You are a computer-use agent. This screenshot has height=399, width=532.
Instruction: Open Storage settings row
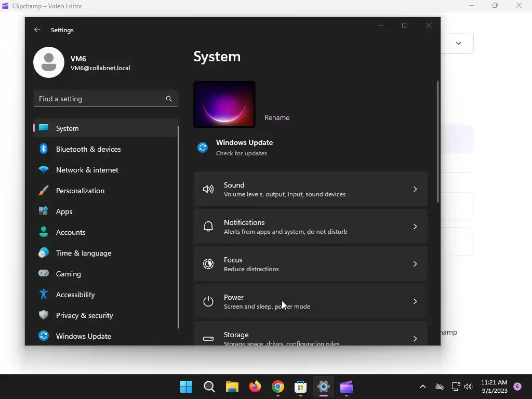coord(311,334)
